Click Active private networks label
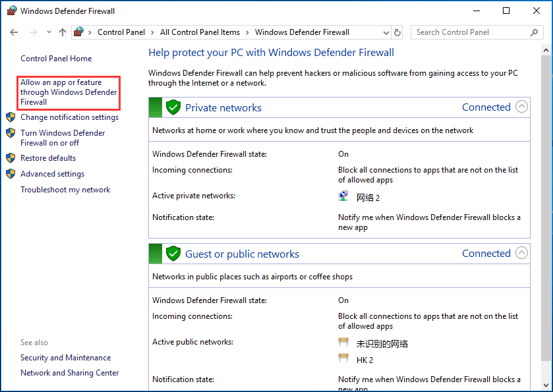 point(194,196)
